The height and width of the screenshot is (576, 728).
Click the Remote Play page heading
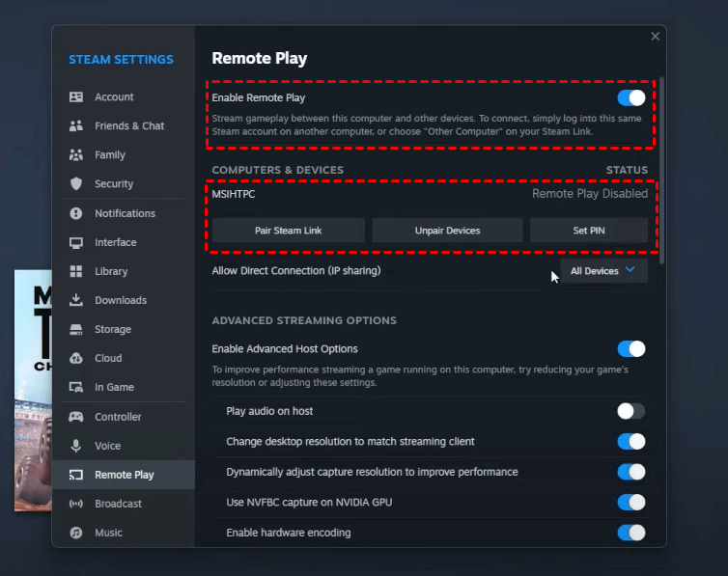(260, 59)
